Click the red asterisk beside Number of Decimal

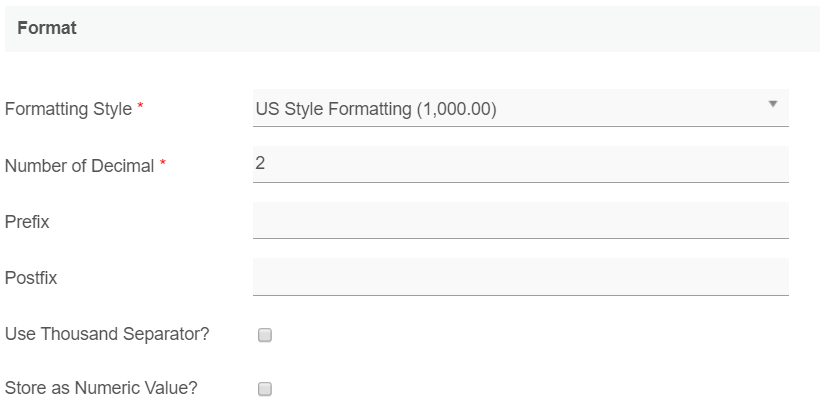point(162,165)
